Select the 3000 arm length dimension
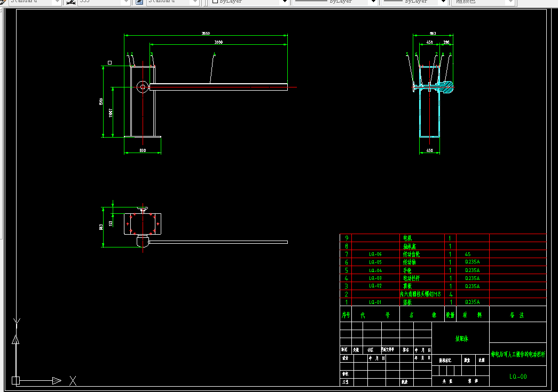Screen dimensions: 558x392 pos(218,42)
